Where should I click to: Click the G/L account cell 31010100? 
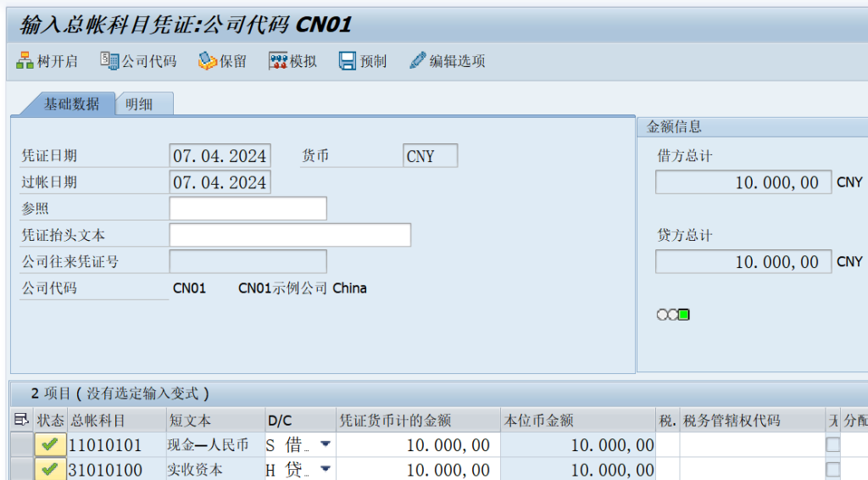[116, 470]
